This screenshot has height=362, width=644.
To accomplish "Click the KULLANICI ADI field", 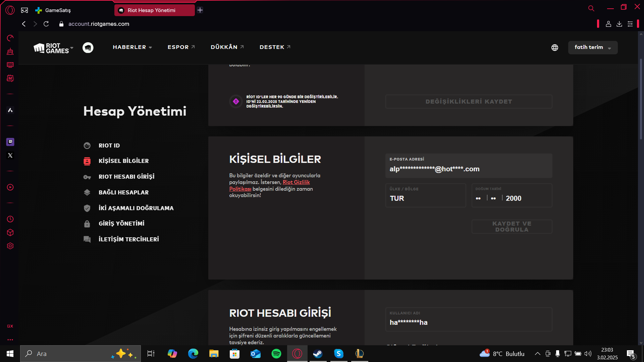I will tap(469, 319).
